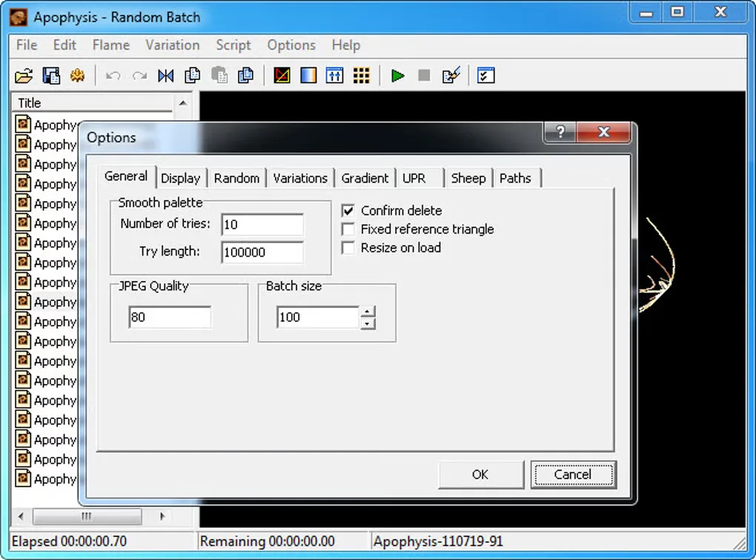The height and width of the screenshot is (560, 756).
Task: Switch to the Random tab
Action: 236,179
